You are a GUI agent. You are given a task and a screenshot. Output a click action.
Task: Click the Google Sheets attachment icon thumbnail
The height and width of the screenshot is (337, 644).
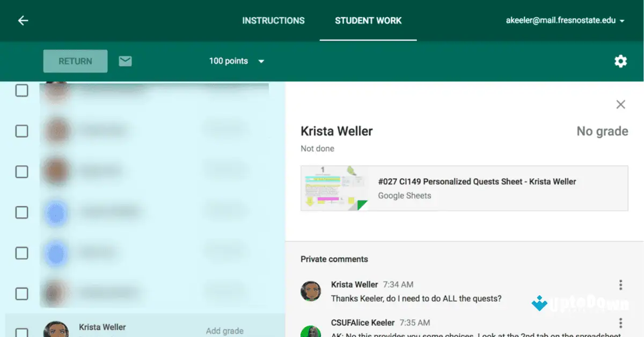coord(334,188)
